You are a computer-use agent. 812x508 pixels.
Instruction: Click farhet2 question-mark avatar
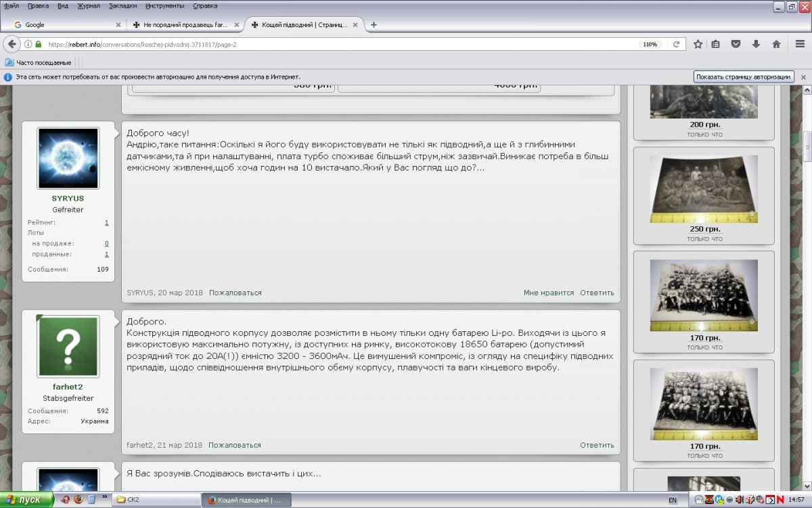click(68, 346)
